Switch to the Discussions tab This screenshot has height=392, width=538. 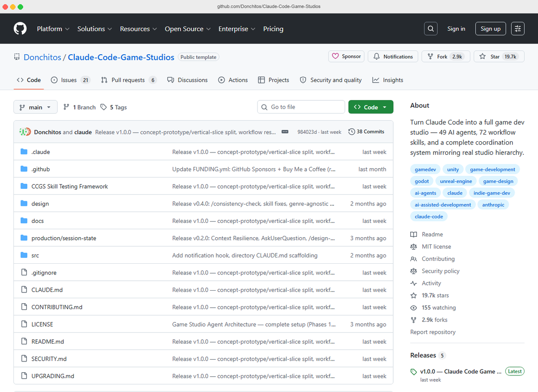click(x=187, y=80)
